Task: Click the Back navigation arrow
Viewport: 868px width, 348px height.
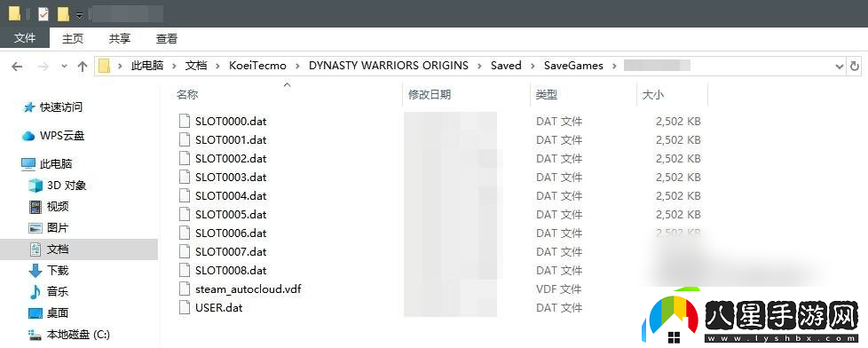Action: click(17, 67)
